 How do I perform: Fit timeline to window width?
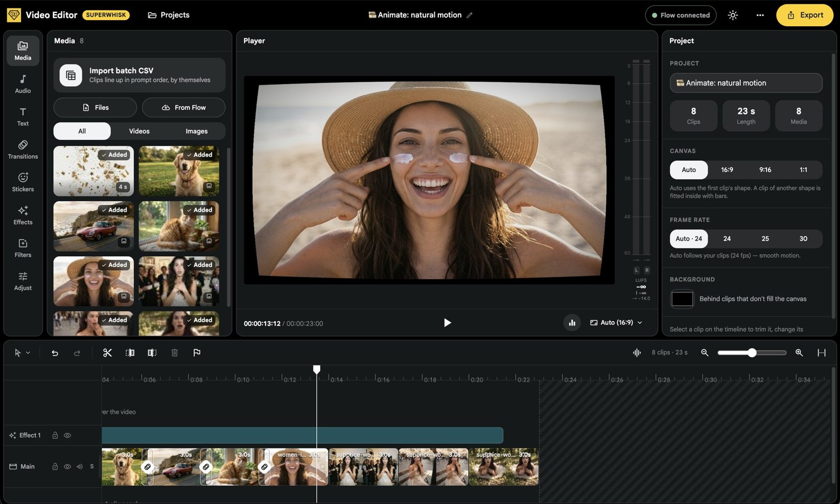(822, 353)
